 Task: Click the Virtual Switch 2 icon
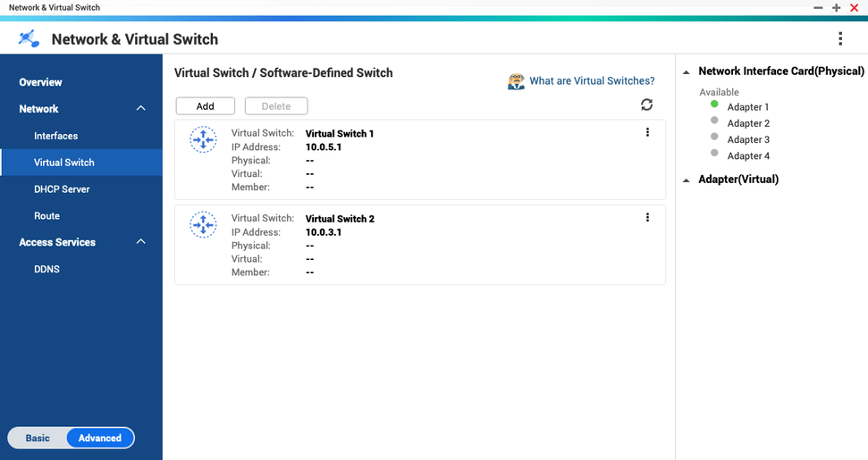(x=203, y=224)
